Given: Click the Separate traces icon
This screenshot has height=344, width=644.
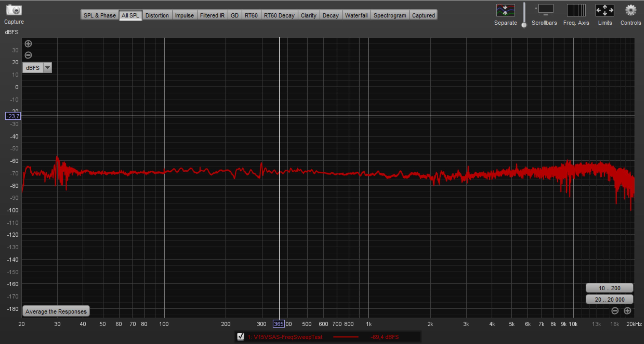Looking at the screenshot, I should 505,11.
